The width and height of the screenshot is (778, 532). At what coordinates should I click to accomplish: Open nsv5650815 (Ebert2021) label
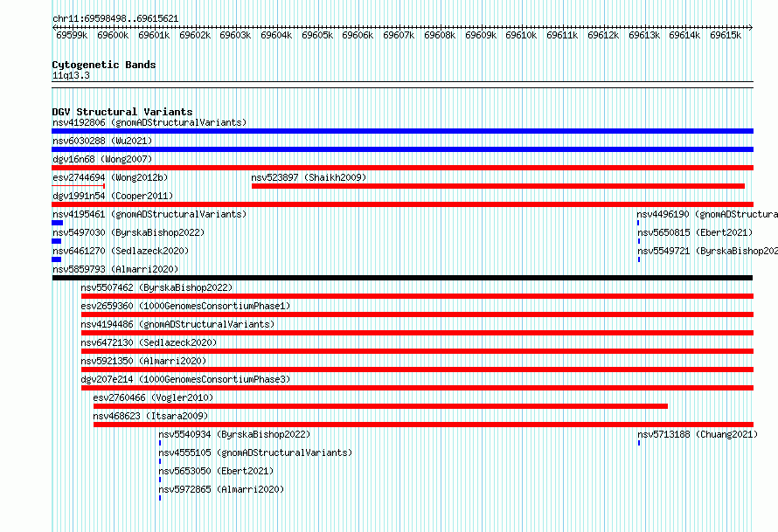[695, 232]
